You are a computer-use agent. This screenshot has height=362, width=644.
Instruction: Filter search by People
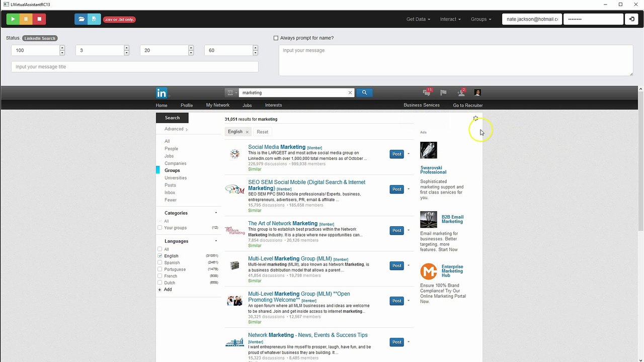(171, 149)
